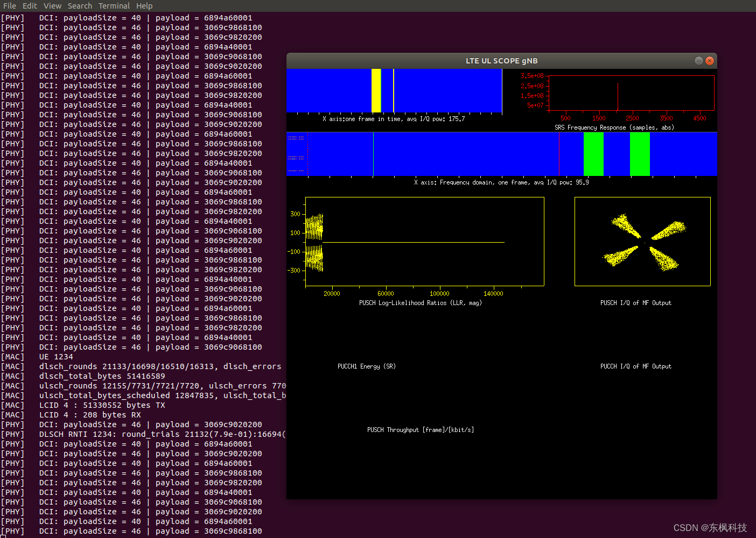Click the LTE UL SCOPE gNB title bar
756x538 pixels.
(x=502, y=61)
